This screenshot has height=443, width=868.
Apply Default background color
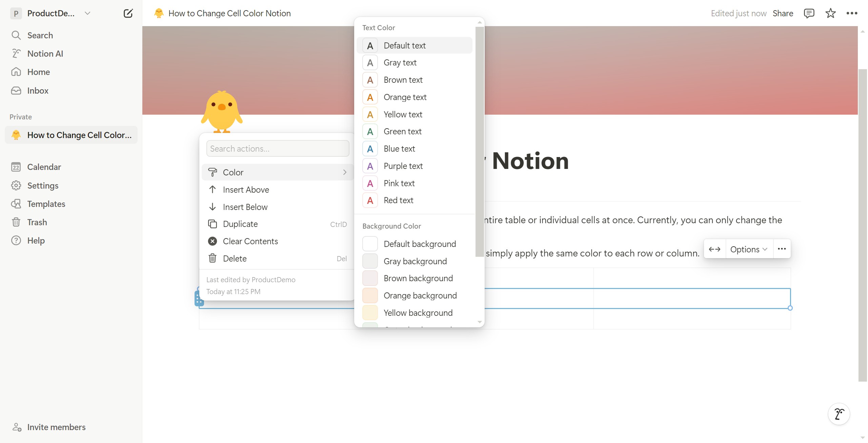click(414, 244)
